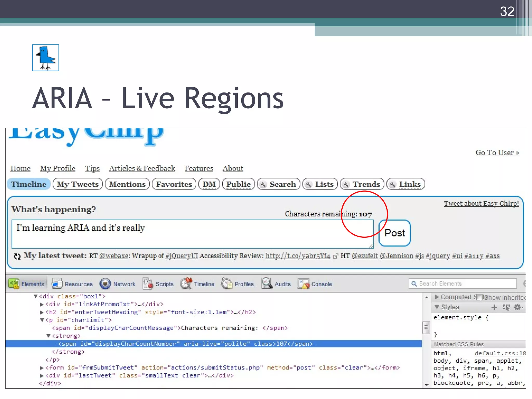Click the Post button
532x399 pixels.
pos(395,233)
